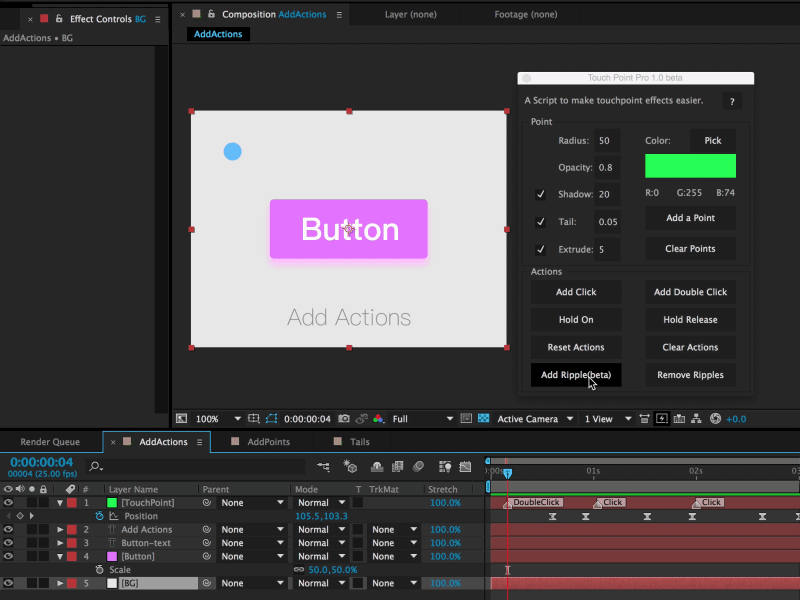Viewport: 800px width, 600px height.
Task: Click the region of interest icon
Action: click(254, 419)
